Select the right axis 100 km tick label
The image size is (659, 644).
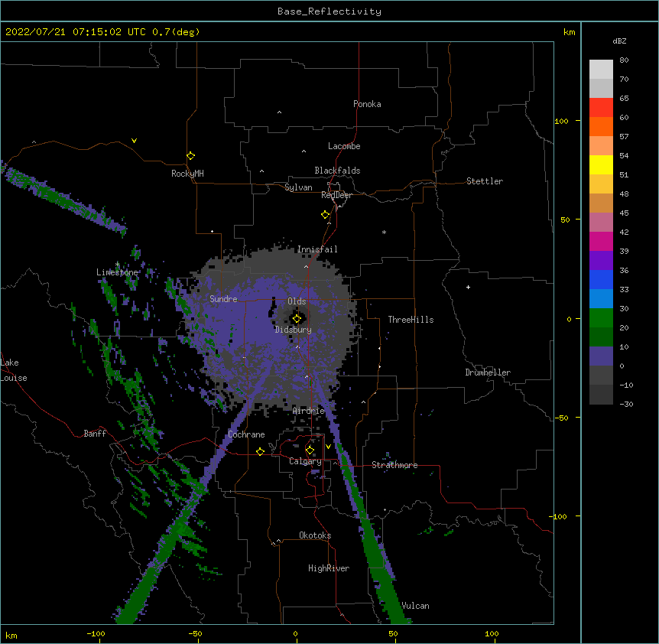(561, 121)
